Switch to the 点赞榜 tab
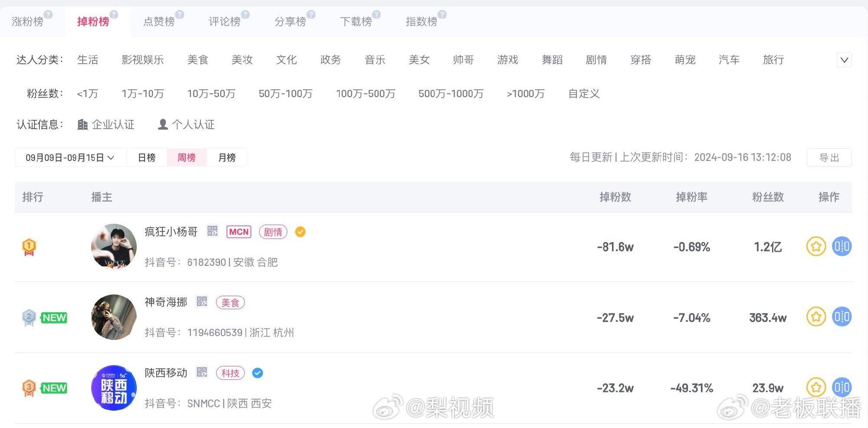The height and width of the screenshot is (428, 868). click(159, 22)
